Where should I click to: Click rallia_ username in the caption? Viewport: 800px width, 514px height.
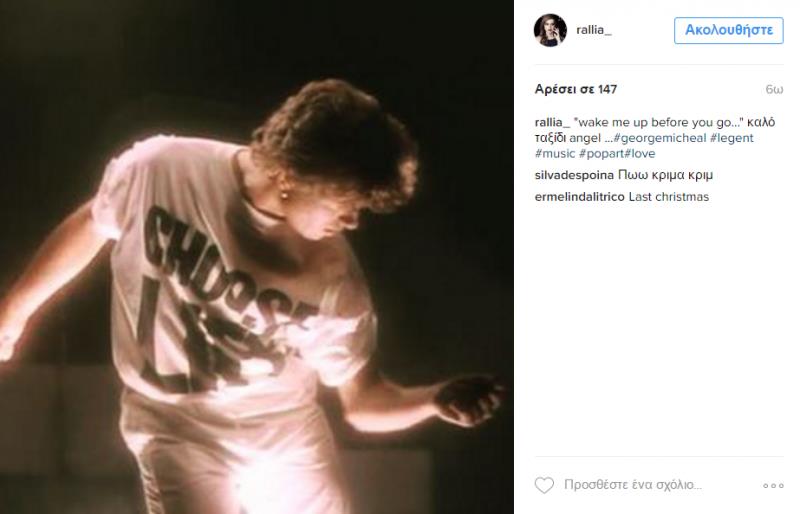click(x=552, y=123)
